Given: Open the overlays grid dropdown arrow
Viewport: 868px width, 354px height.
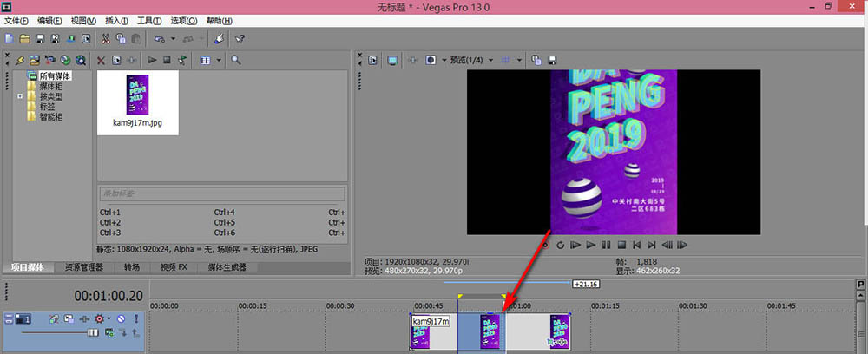Looking at the screenshot, I should coord(519,60).
